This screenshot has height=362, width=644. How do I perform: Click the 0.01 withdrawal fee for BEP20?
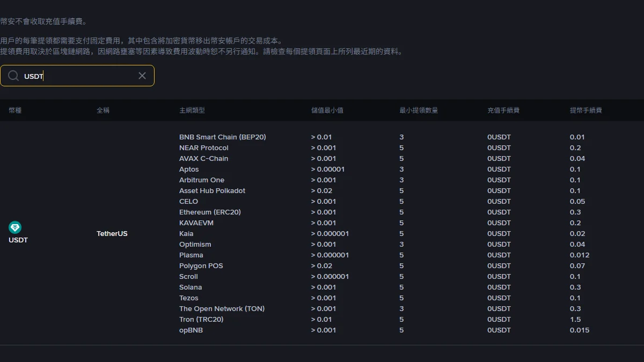(x=577, y=137)
